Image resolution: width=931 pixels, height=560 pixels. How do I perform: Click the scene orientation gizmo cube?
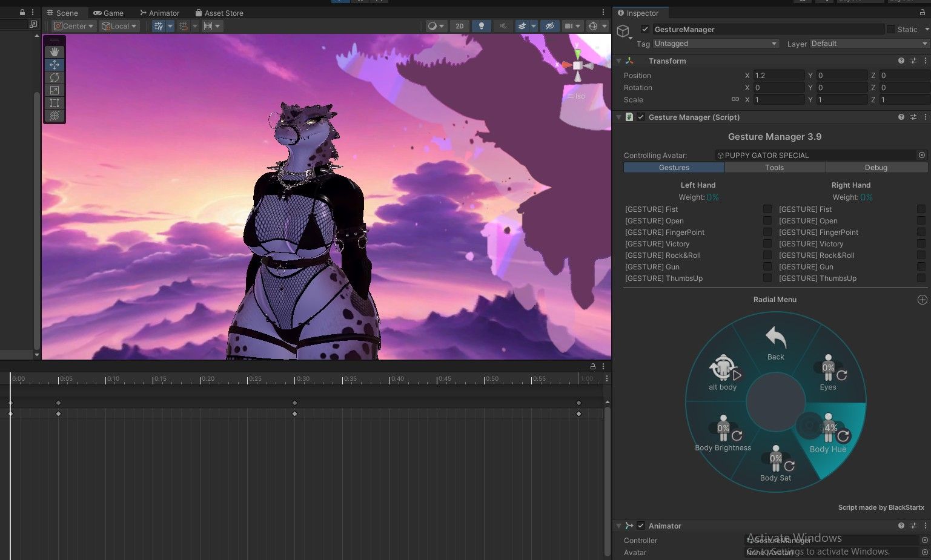coord(577,65)
